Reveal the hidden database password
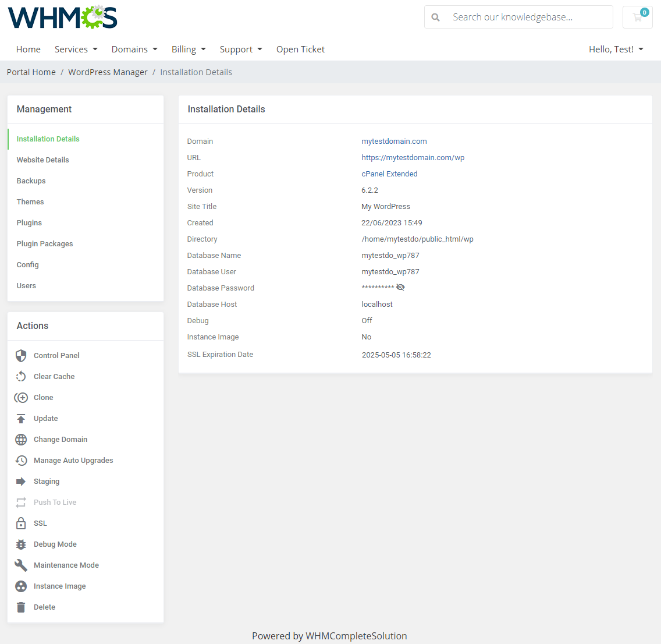661x644 pixels. [x=400, y=287]
